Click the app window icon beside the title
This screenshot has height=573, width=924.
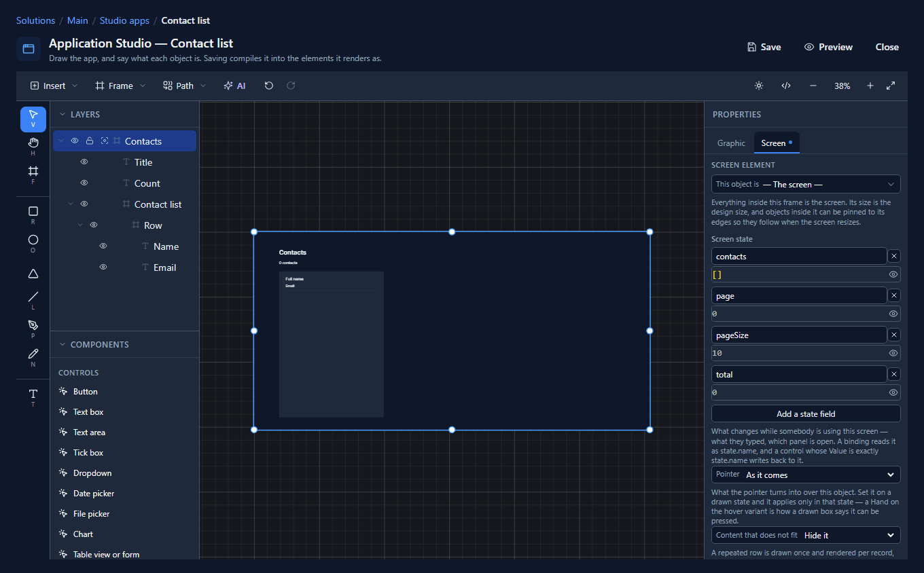click(29, 49)
